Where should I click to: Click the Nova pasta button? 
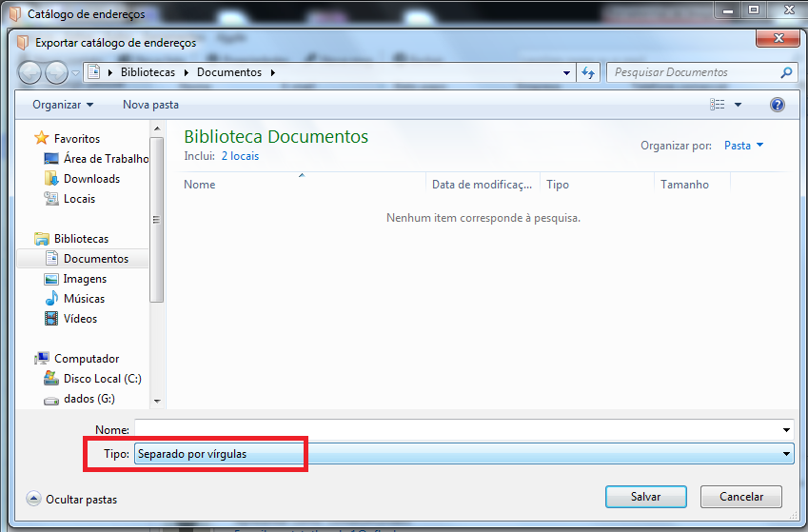point(150,105)
